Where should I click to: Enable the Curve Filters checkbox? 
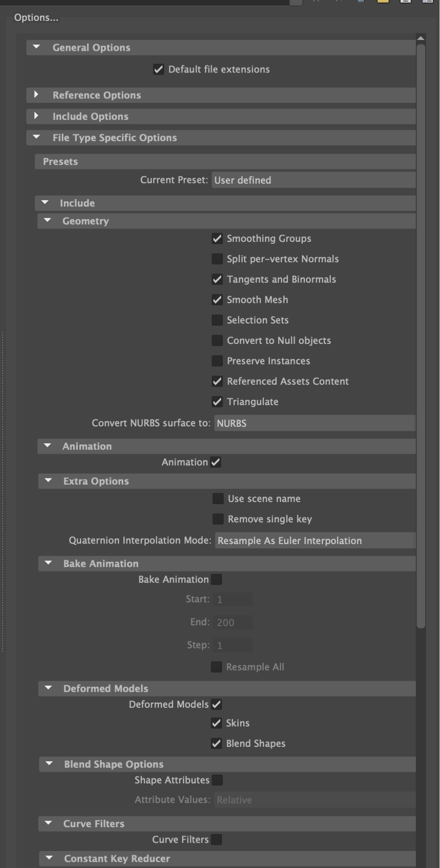(216, 840)
